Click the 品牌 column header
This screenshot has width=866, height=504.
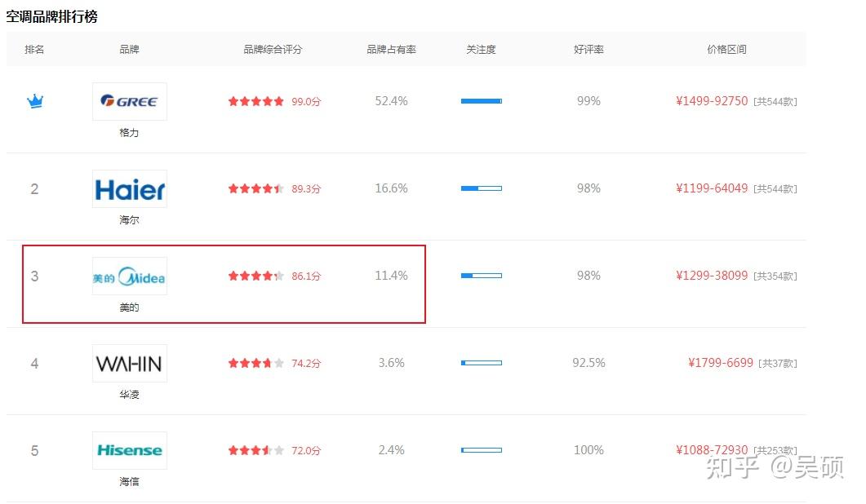(x=129, y=50)
